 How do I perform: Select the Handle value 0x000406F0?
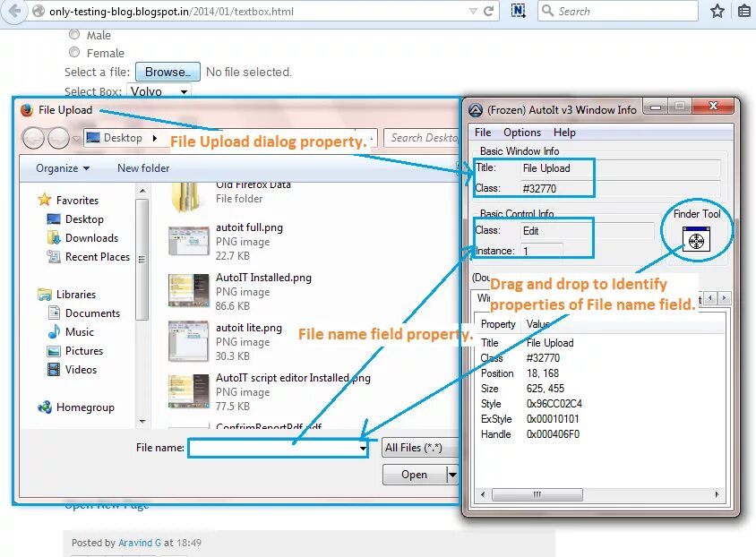pyautogui.click(x=553, y=434)
